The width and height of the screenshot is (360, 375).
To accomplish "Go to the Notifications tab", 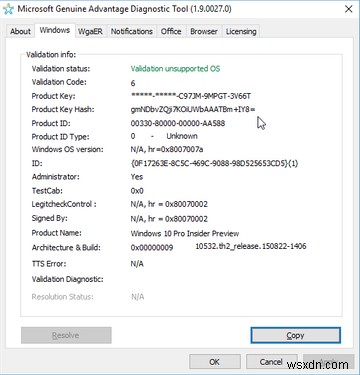I will [132, 31].
